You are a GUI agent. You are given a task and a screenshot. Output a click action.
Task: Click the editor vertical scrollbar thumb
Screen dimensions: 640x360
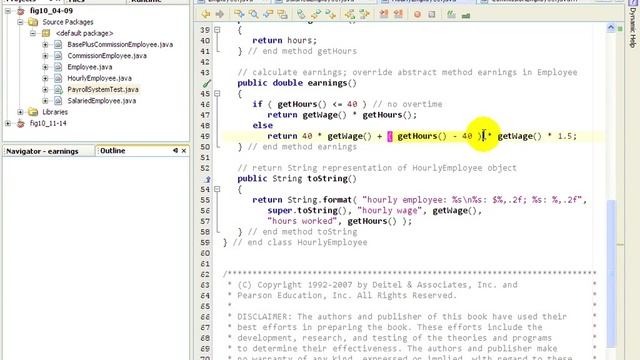click(x=611, y=273)
